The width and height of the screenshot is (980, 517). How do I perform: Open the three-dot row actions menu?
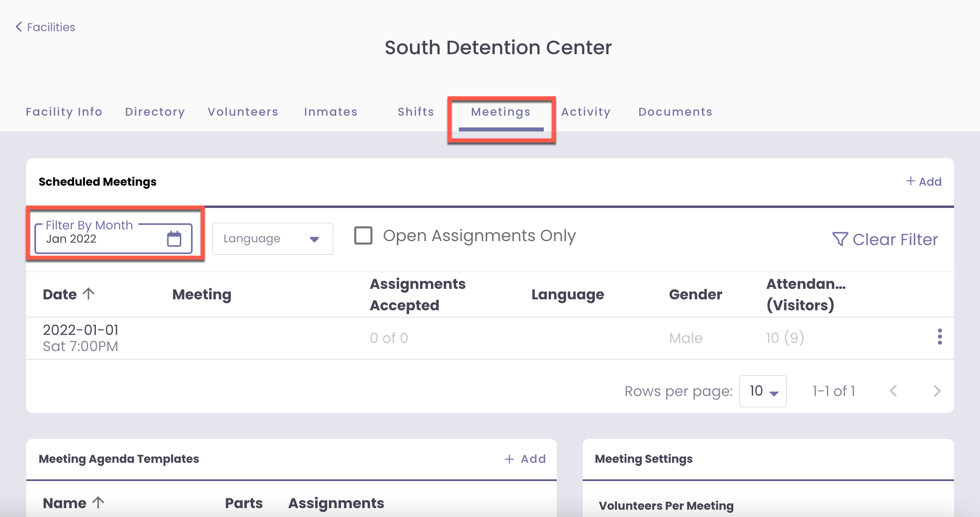pos(940,337)
